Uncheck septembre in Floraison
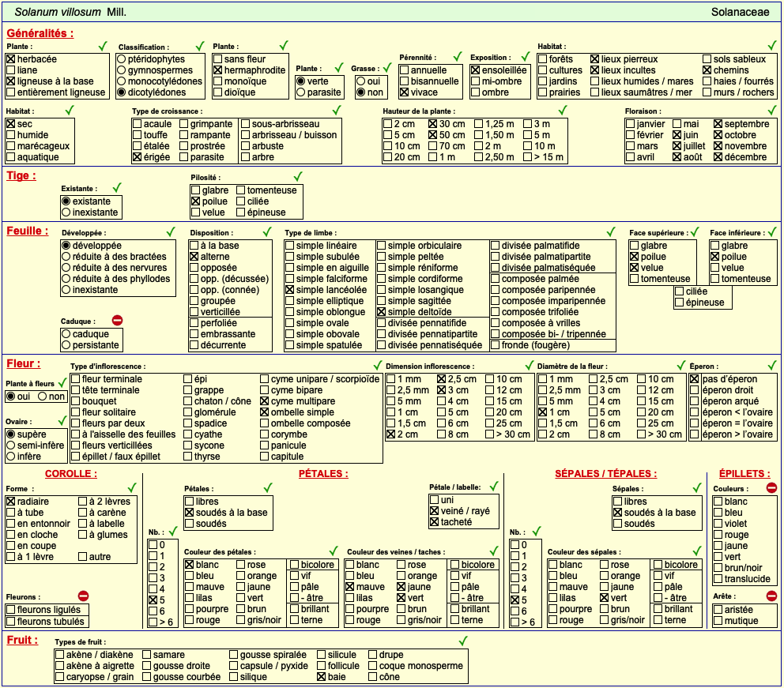 718,124
